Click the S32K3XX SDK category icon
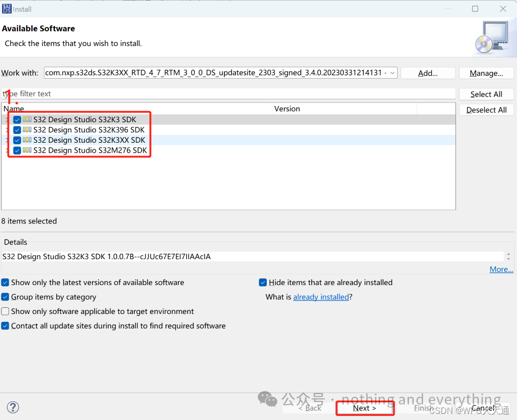 27,140
